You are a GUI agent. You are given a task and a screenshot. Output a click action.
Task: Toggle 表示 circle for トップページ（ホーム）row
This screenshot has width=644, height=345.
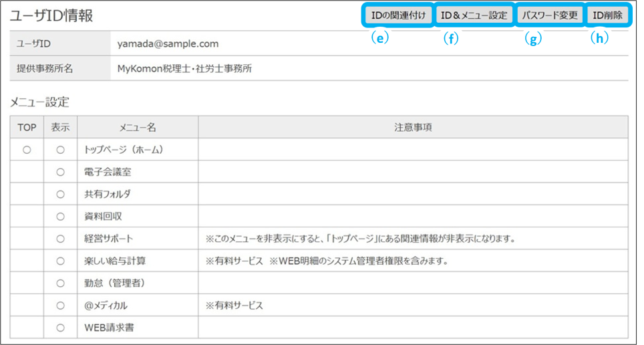(60, 150)
